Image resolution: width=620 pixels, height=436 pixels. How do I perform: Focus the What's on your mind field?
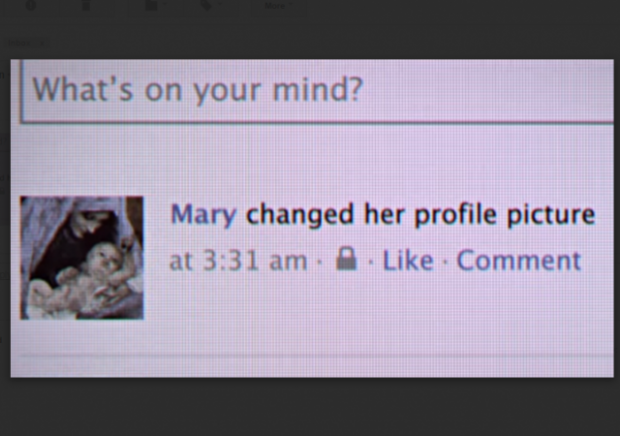[317, 91]
